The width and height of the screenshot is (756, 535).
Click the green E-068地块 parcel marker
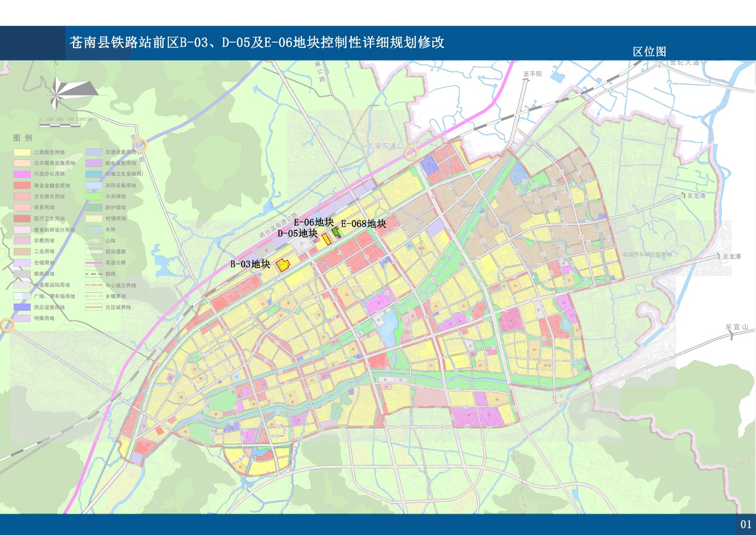tap(337, 232)
